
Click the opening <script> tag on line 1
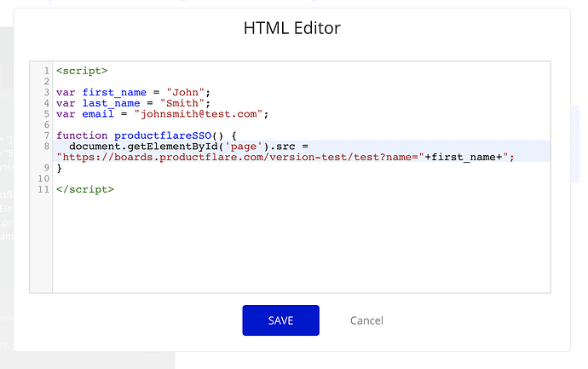(x=82, y=71)
